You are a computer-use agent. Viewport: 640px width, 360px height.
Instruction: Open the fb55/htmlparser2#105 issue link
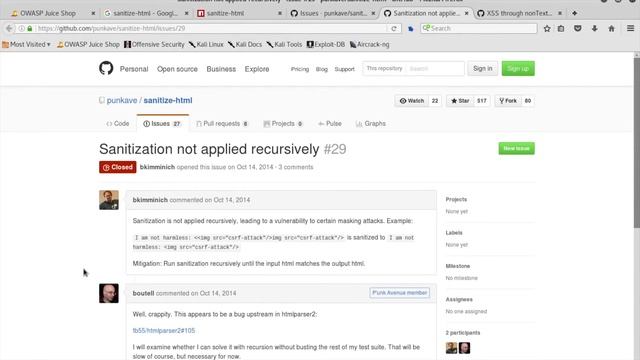[164, 331]
